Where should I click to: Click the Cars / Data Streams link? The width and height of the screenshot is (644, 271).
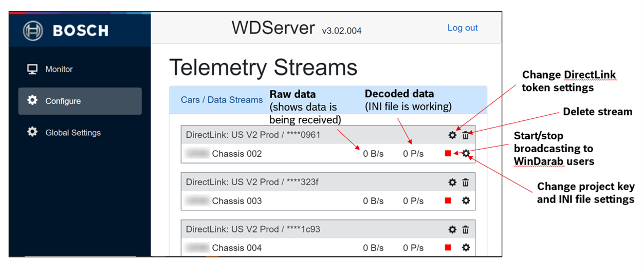[x=222, y=100]
